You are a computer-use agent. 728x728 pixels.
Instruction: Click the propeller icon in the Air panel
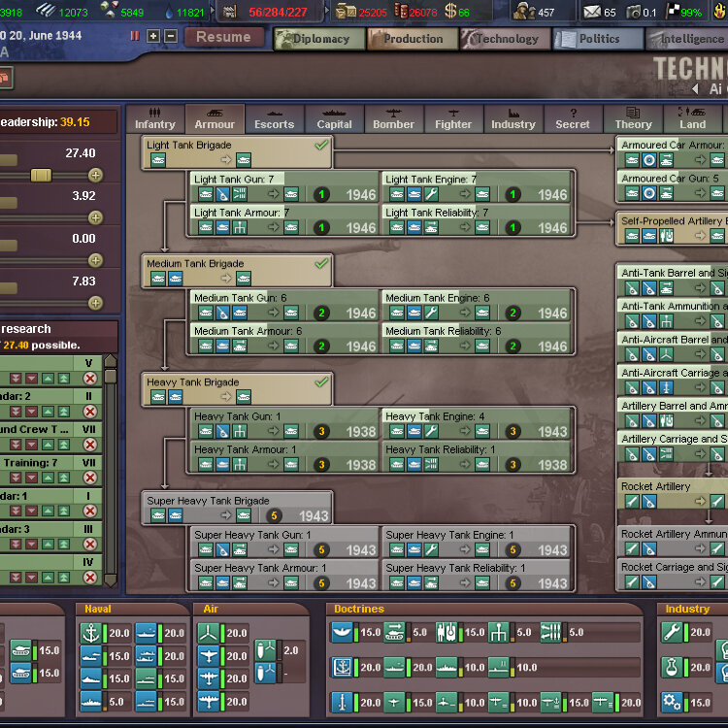coord(208,633)
